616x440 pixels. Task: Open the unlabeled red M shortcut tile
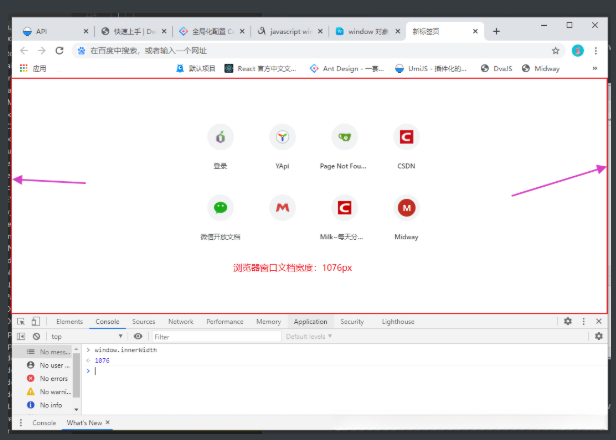(282, 207)
